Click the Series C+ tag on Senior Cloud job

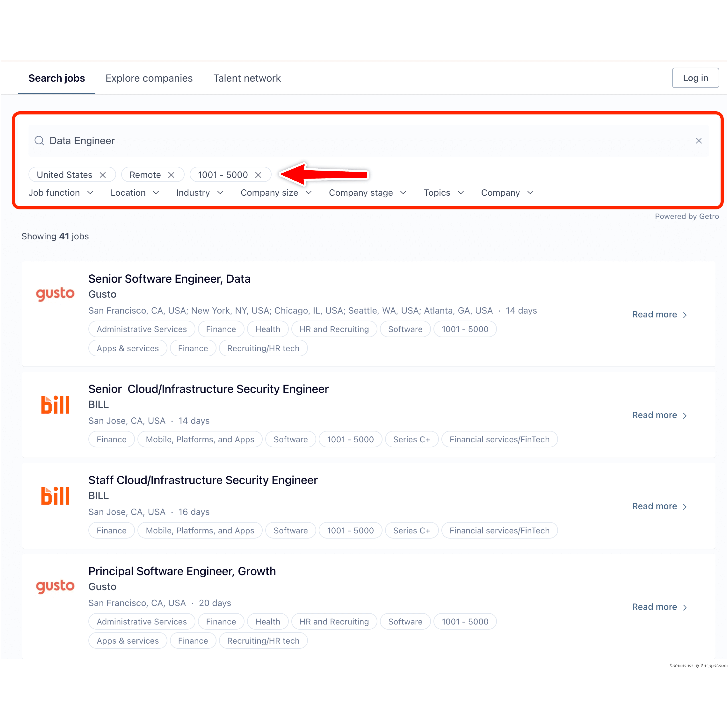coord(411,439)
